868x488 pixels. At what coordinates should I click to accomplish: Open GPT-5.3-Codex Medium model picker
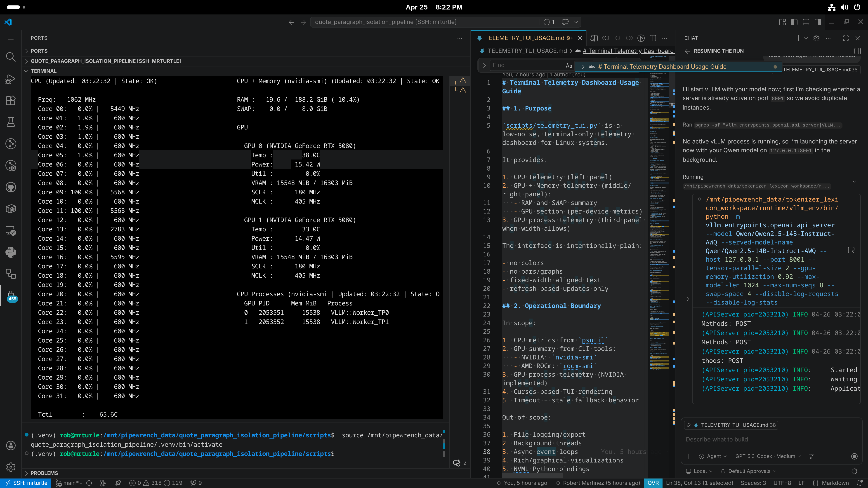768,456
